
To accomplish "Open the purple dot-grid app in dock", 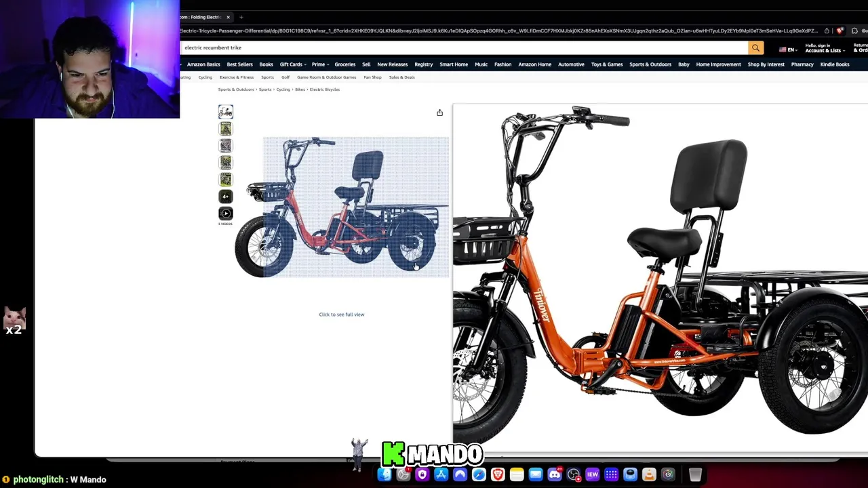I will point(611,474).
